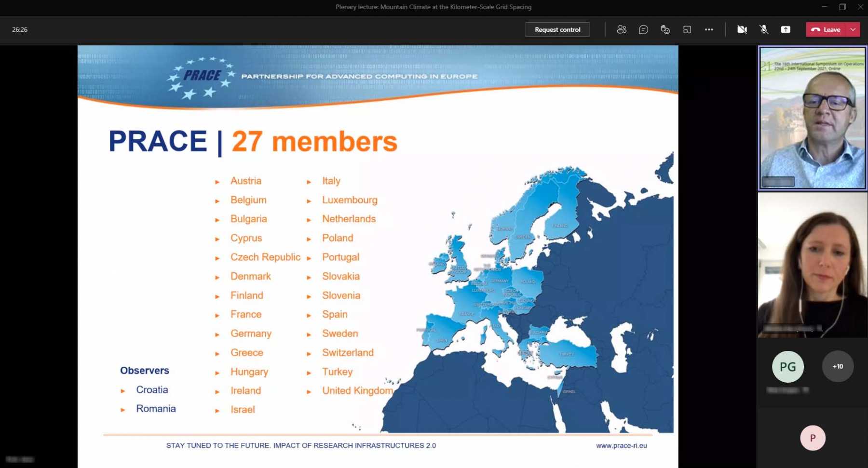The width and height of the screenshot is (868, 468).
Task: Open More actions ellipsis menu
Action: [x=709, y=29]
